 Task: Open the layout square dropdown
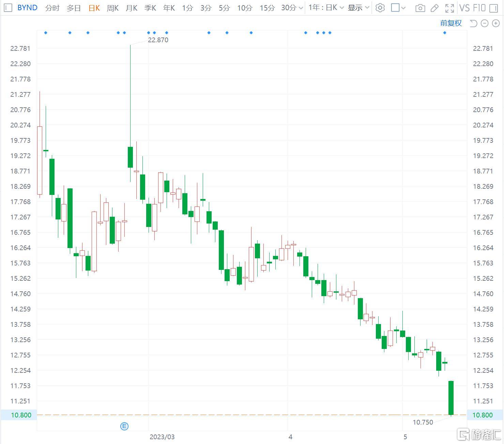point(398,7)
